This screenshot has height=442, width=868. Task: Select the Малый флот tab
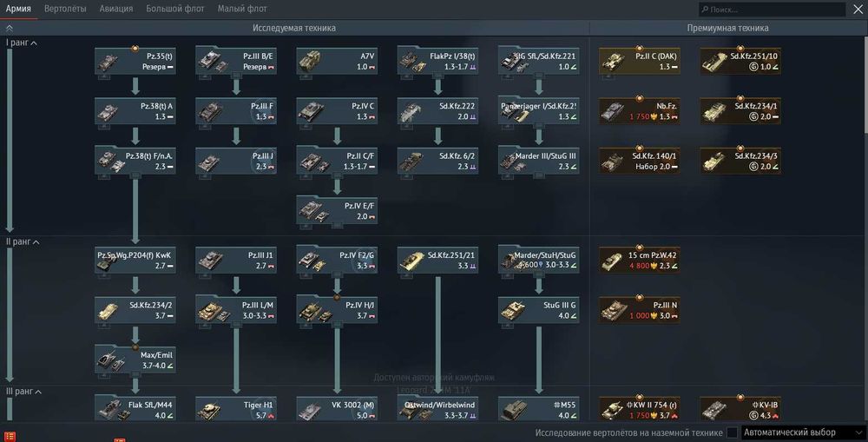[242, 9]
